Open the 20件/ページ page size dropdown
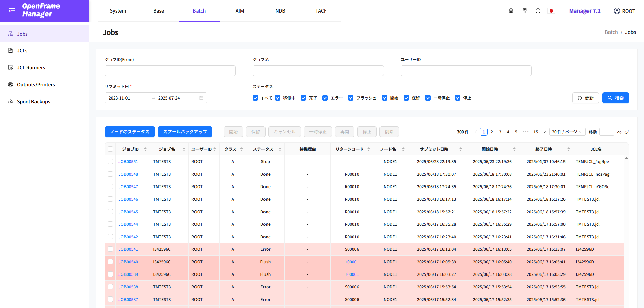Screen dimensions: 644x308 click(567, 132)
